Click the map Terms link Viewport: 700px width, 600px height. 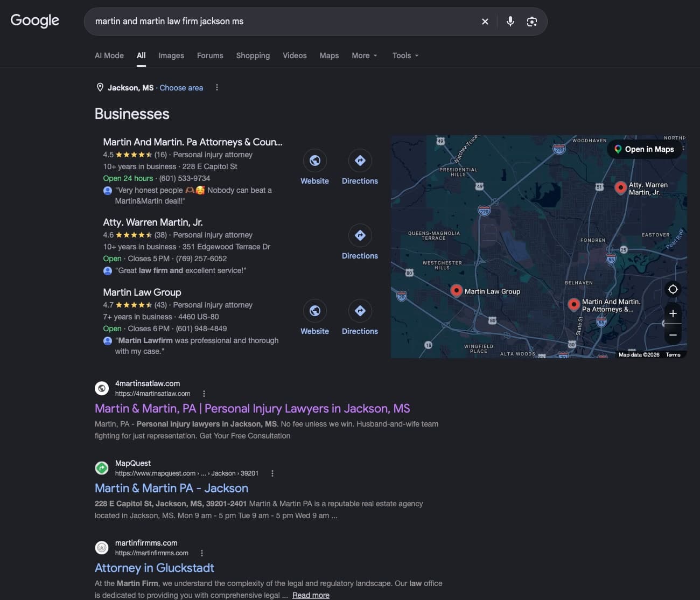point(673,354)
